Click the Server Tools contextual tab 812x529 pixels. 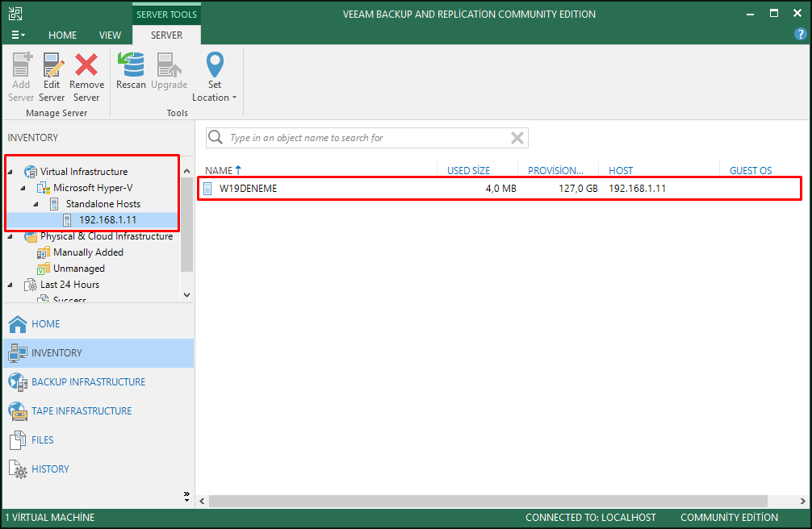tap(167, 15)
